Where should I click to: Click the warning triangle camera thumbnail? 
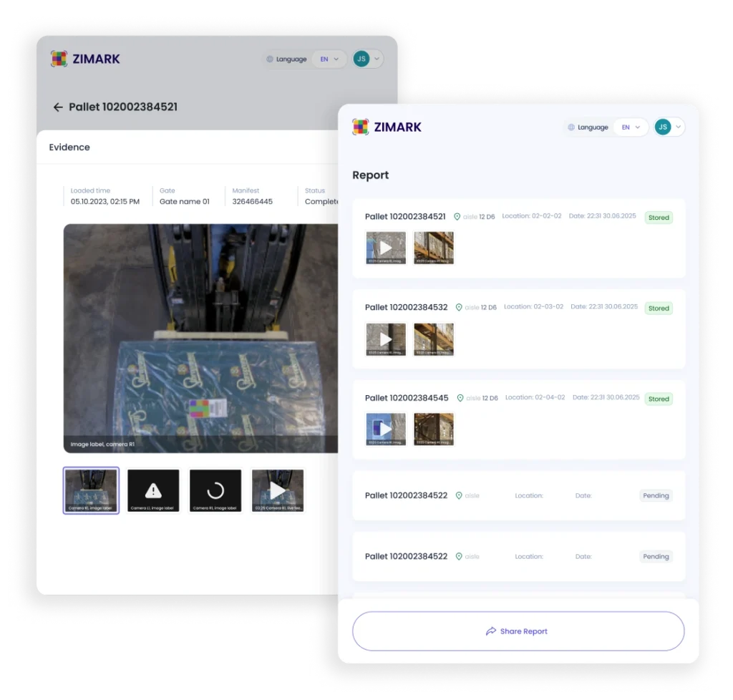(152, 490)
